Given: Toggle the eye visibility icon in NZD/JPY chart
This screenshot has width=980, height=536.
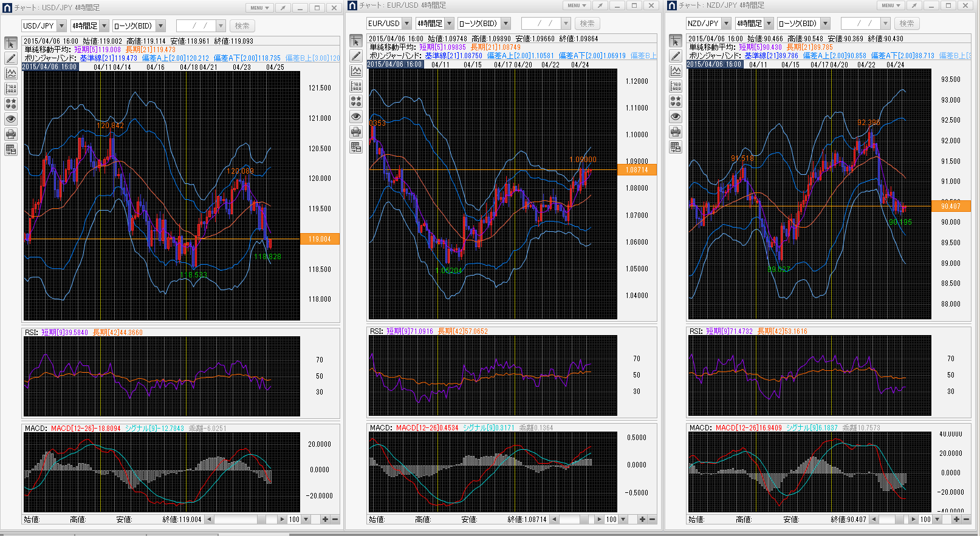Looking at the screenshot, I should (676, 117).
